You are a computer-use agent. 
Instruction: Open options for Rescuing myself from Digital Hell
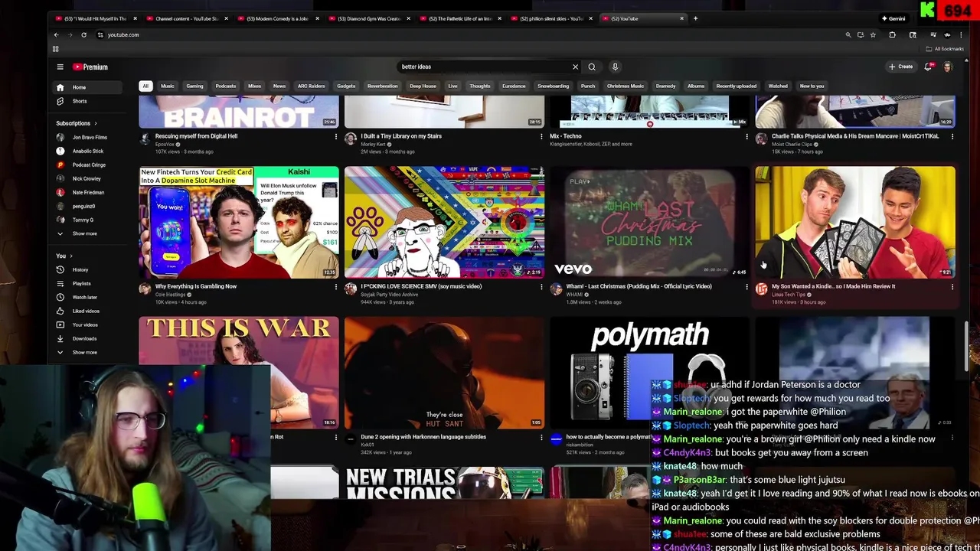335,136
